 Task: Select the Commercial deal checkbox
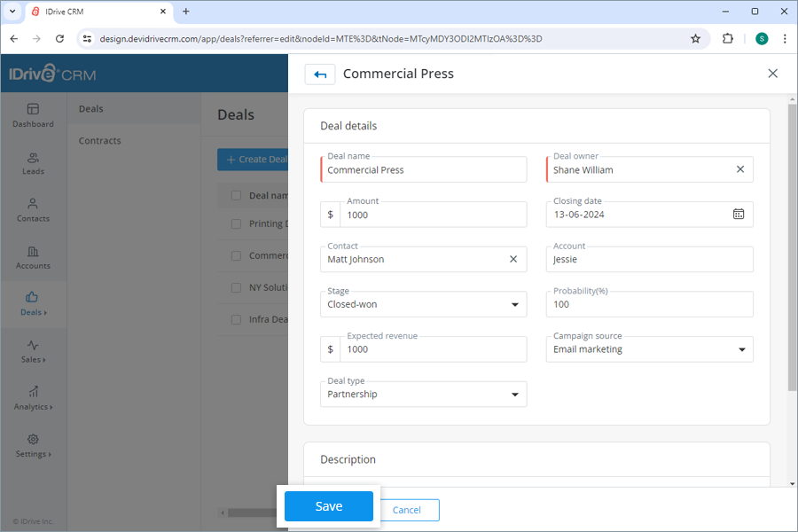point(235,255)
